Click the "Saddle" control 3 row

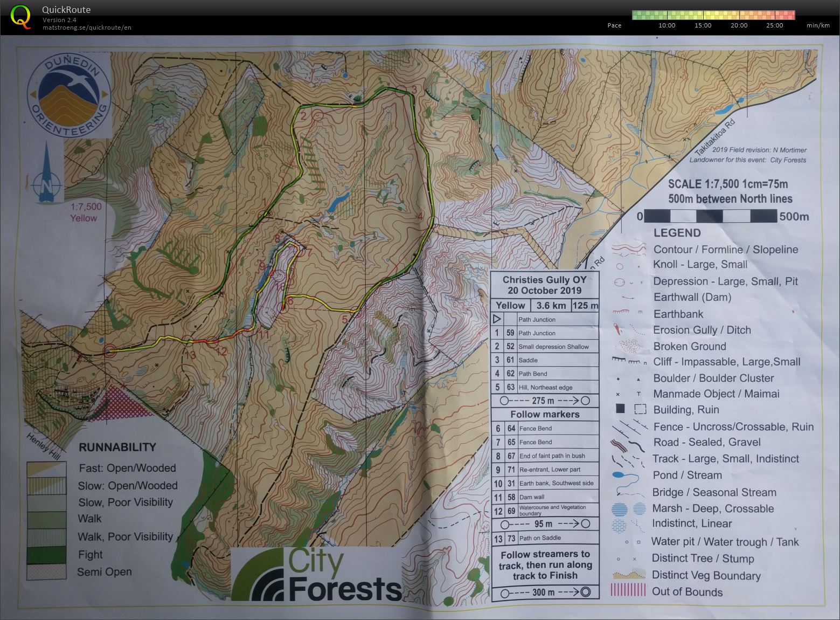coord(545,360)
